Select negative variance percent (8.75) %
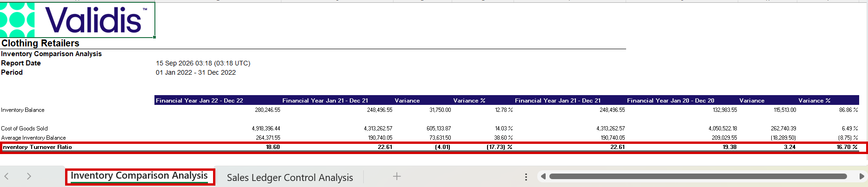The width and height of the screenshot is (868, 187). click(848, 138)
